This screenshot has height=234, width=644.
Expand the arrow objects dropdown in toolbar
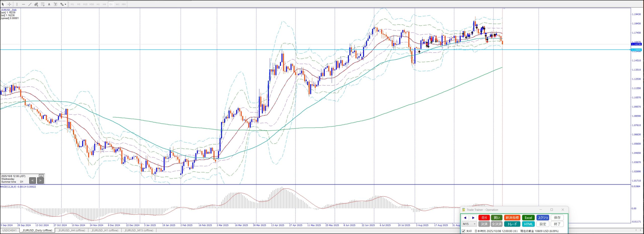65,4
